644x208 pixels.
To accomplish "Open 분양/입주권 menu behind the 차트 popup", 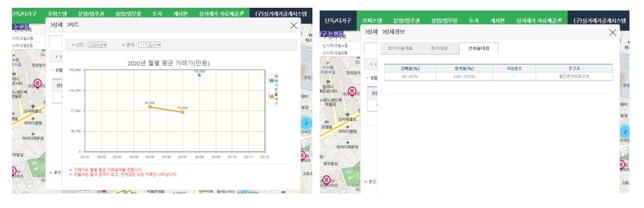I will [90, 14].
